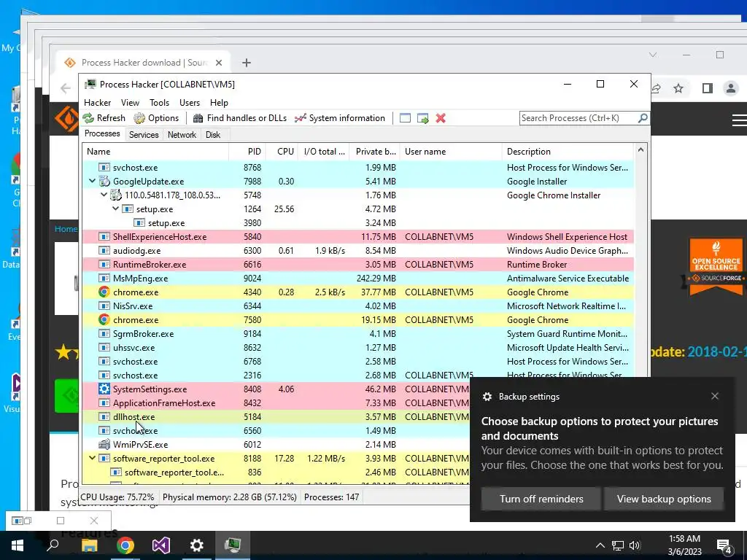747x560 pixels.
Task: Show hidden system tray icons
Action: pyautogui.click(x=600, y=545)
